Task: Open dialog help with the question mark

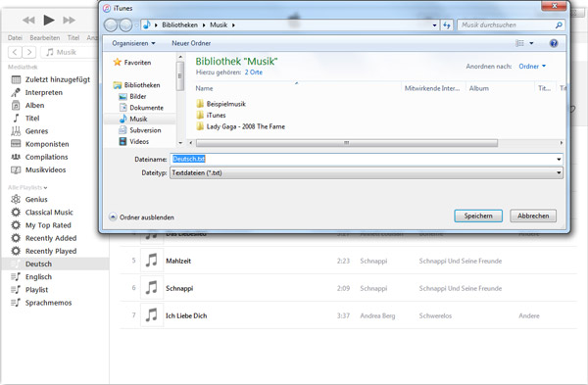Action: [554, 43]
